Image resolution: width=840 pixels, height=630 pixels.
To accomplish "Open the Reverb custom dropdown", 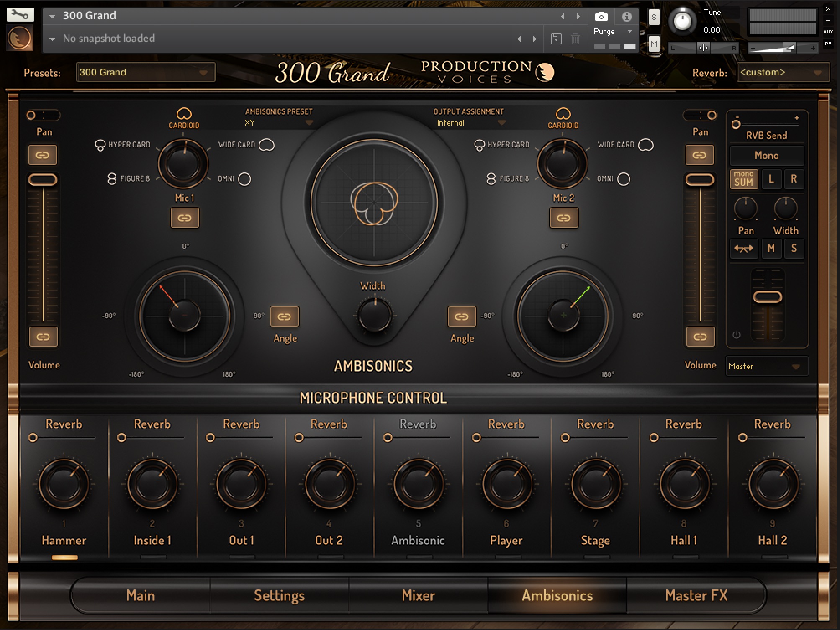I will (782, 72).
